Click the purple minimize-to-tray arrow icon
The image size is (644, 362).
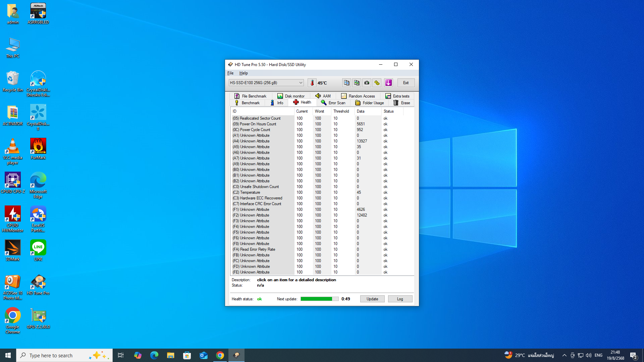point(388,83)
